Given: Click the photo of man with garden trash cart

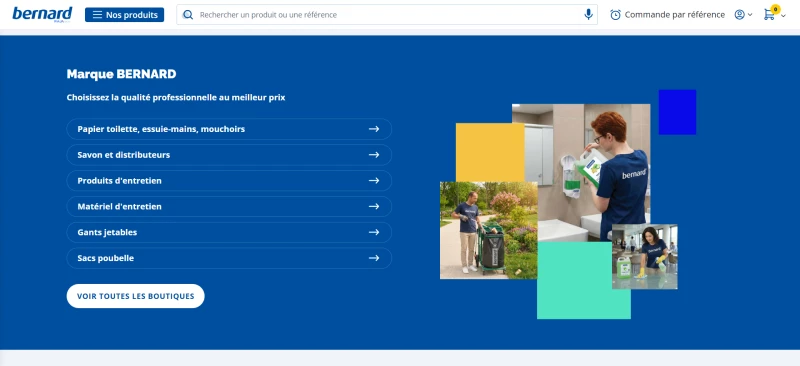Looking at the screenshot, I should [488, 230].
